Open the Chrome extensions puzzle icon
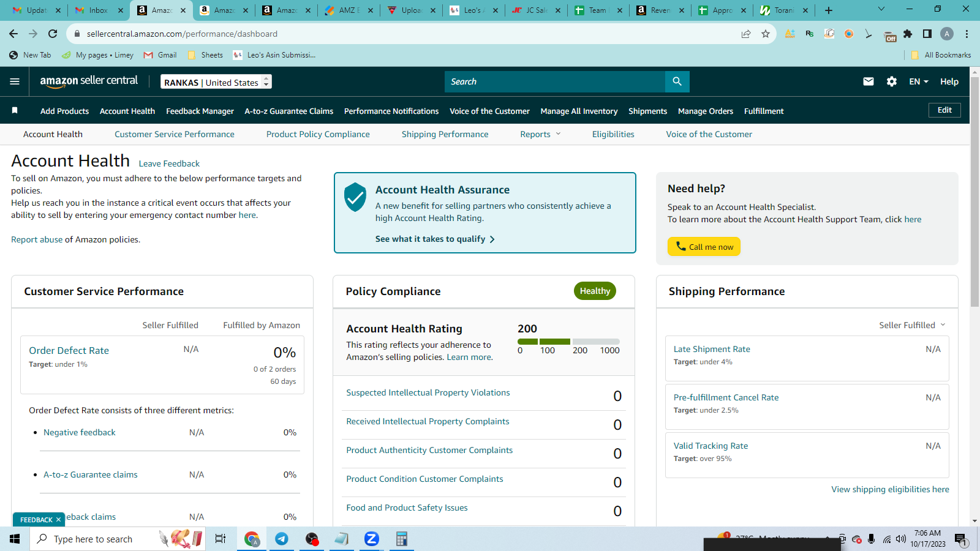 (x=908, y=34)
